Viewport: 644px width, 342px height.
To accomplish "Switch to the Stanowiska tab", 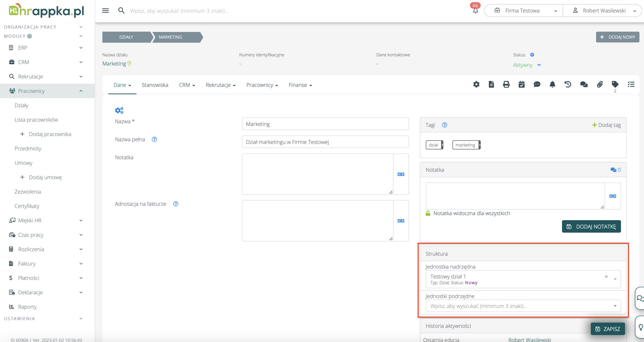I will 155,85.
